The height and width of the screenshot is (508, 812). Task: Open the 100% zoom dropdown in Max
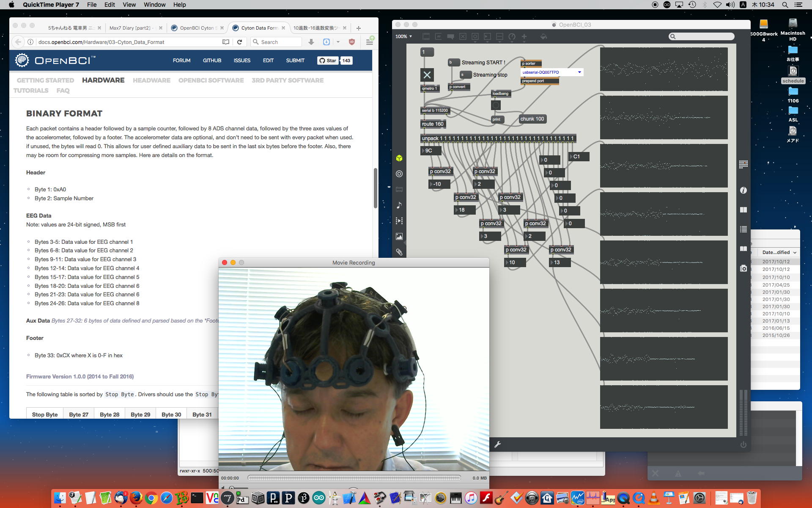[403, 36]
